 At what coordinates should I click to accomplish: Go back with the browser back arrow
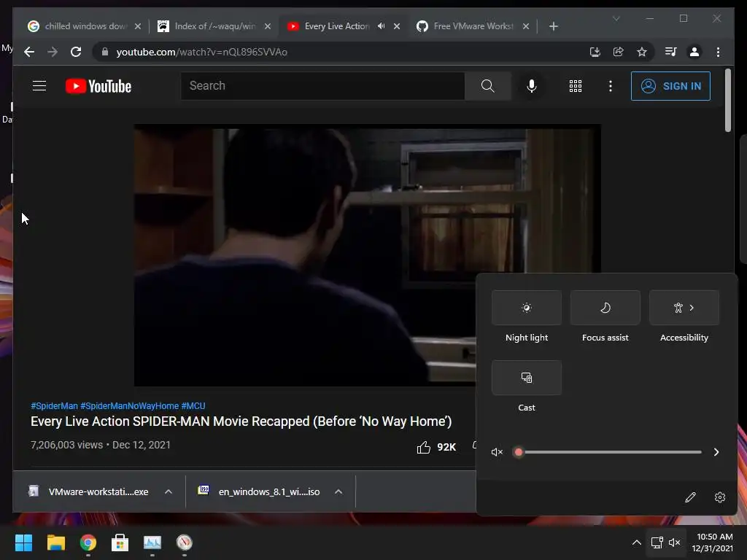point(29,52)
